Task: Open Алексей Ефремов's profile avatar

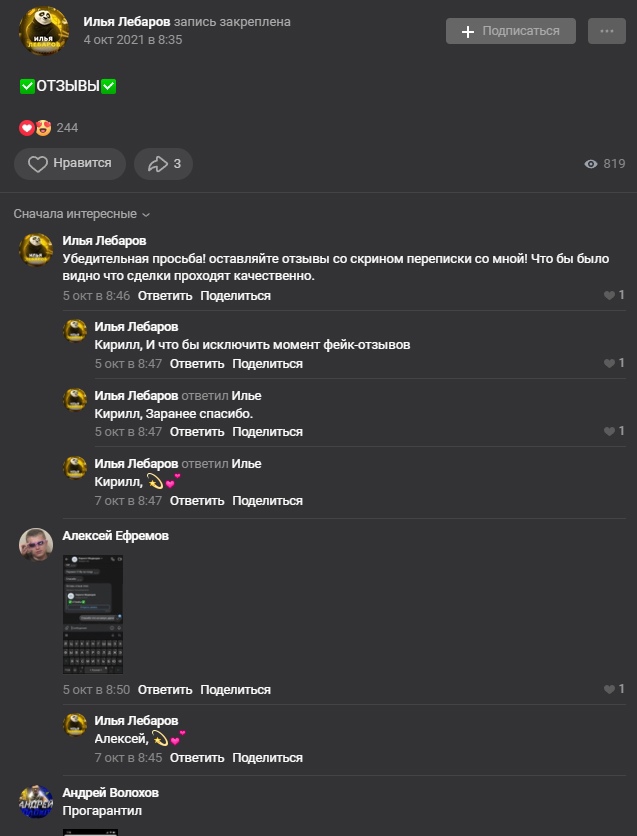Action: click(36, 544)
